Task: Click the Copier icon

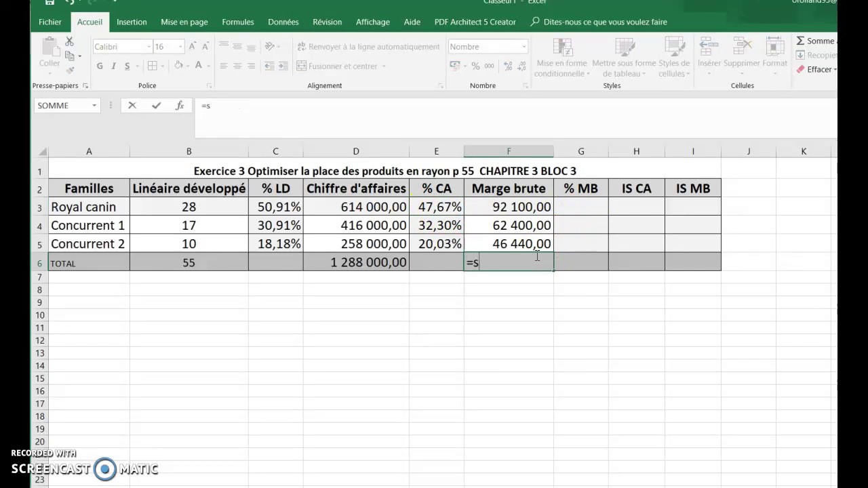Action: pyautogui.click(x=69, y=56)
